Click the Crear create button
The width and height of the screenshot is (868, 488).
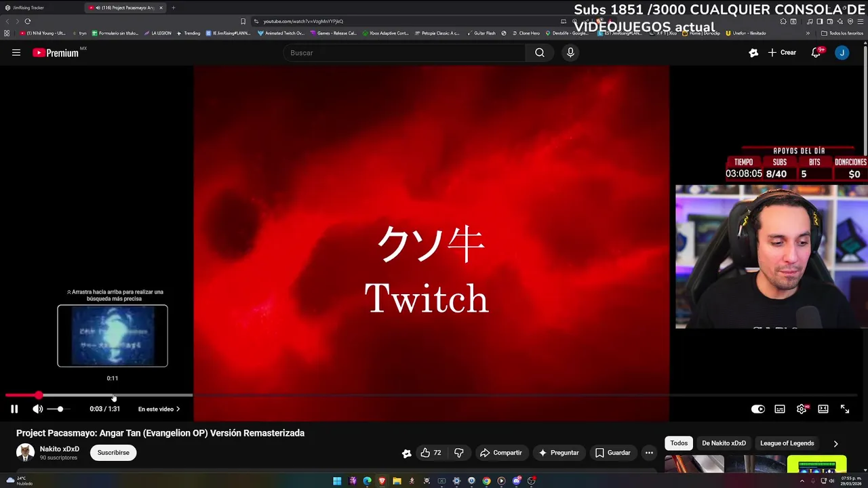(782, 52)
